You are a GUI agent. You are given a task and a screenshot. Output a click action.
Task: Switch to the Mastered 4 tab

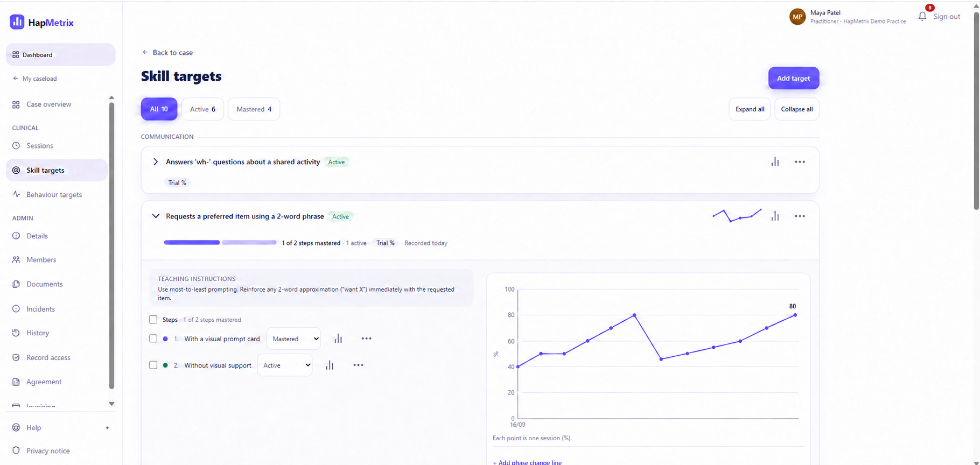click(x=254, y=109)
